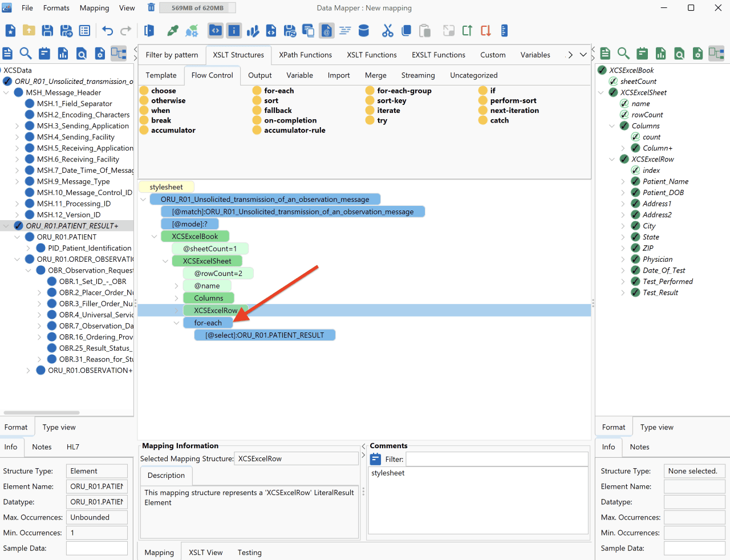Image resolution: width=730 pixels, height=560 pixels.
Task: Click the red move-down arrow icon
Action: (x=486, y=31)
